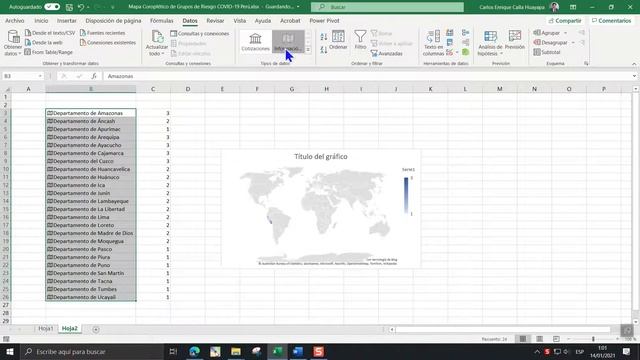Select cell Departamento de Tacna
The width and height of the screenshot is (640, 360).
[x=91, y=281]
